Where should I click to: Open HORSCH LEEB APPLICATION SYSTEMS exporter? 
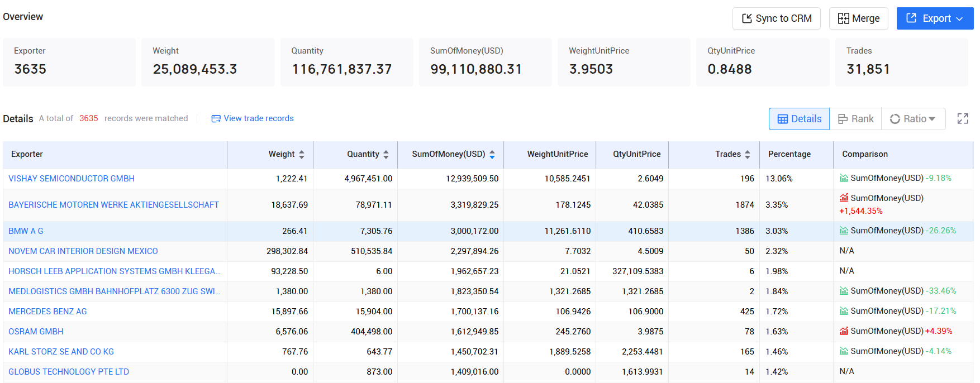[115, 271]
